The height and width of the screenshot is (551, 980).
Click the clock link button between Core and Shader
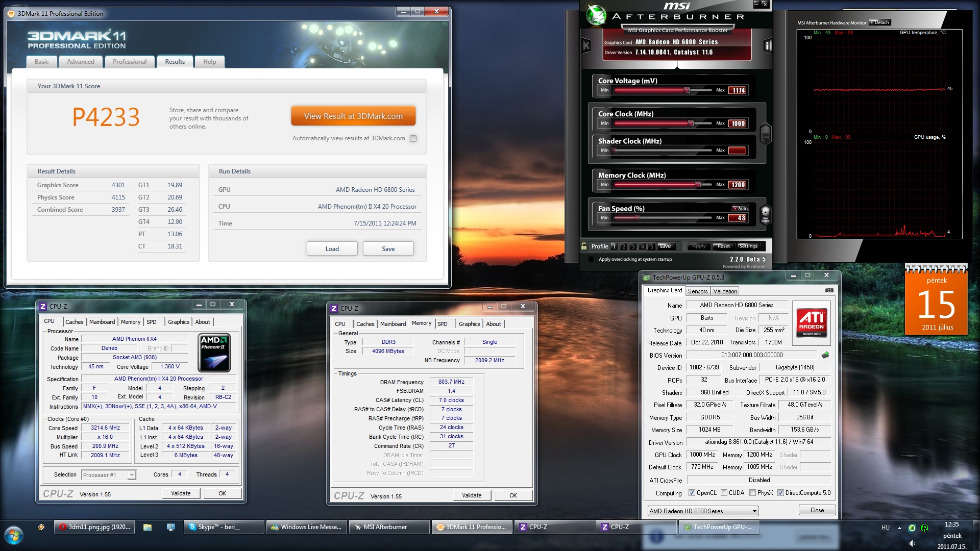tap(765, 134)
